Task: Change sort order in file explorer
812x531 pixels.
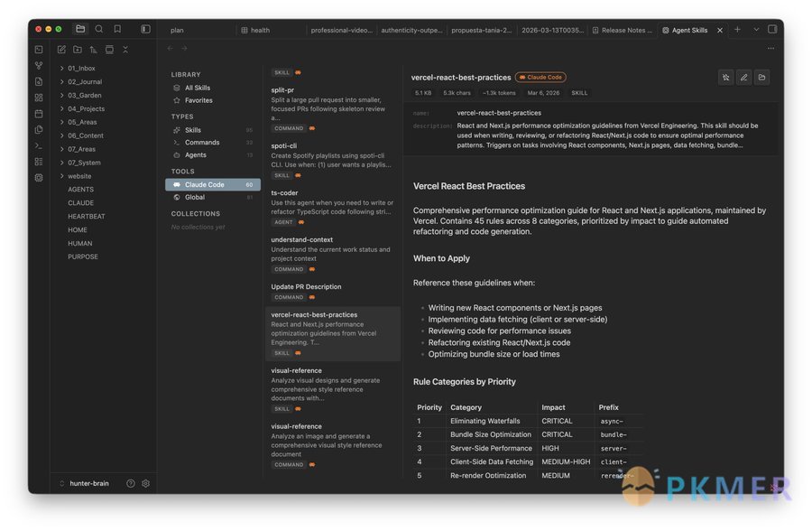Action: click(93, 50)
